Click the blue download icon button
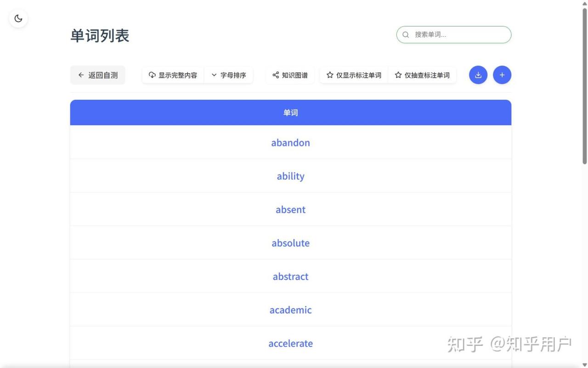Image resolution: width=588 pixels, height=368 pixels. (478, 75)
